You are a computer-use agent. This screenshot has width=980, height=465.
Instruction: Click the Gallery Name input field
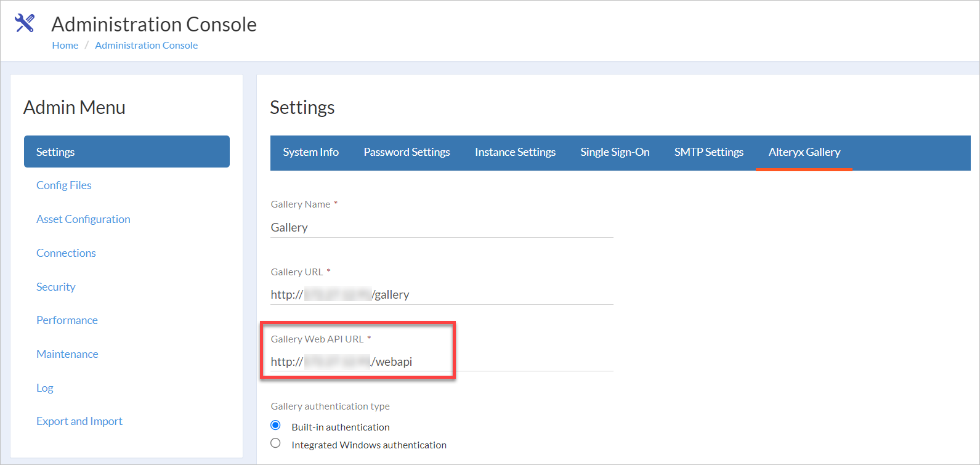pos(442,227)
